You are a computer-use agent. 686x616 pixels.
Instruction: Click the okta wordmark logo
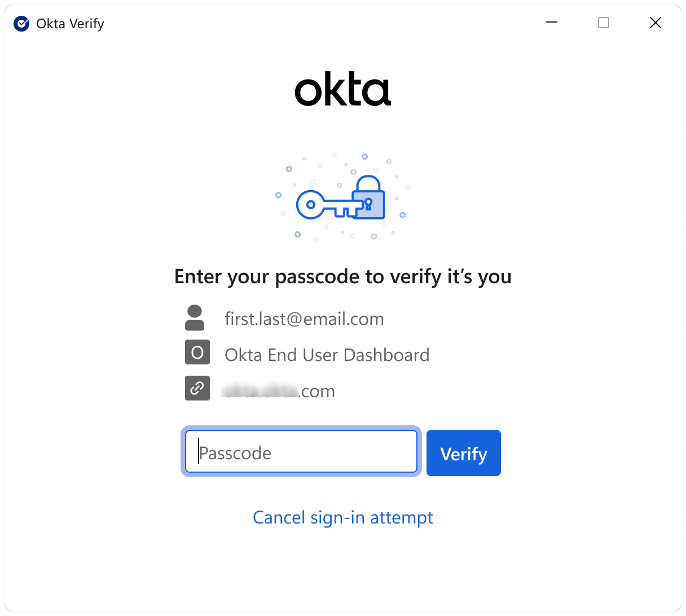[342, 90]
